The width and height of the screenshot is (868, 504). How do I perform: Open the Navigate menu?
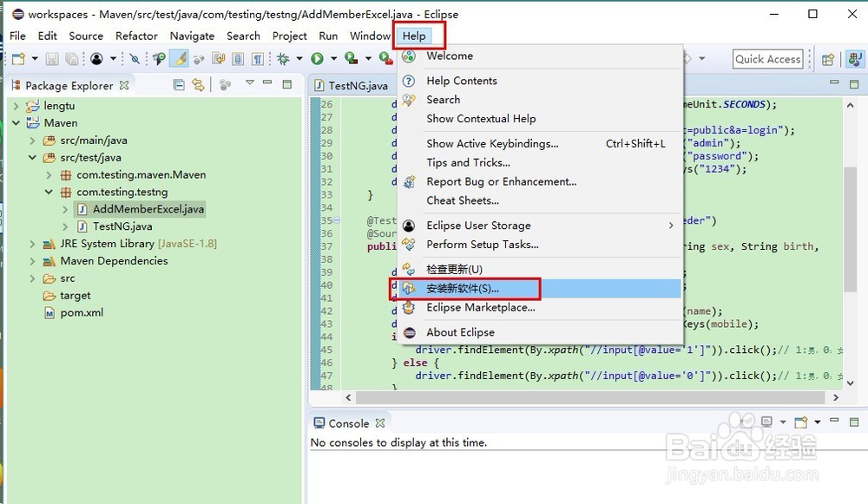tap(192, 36)
